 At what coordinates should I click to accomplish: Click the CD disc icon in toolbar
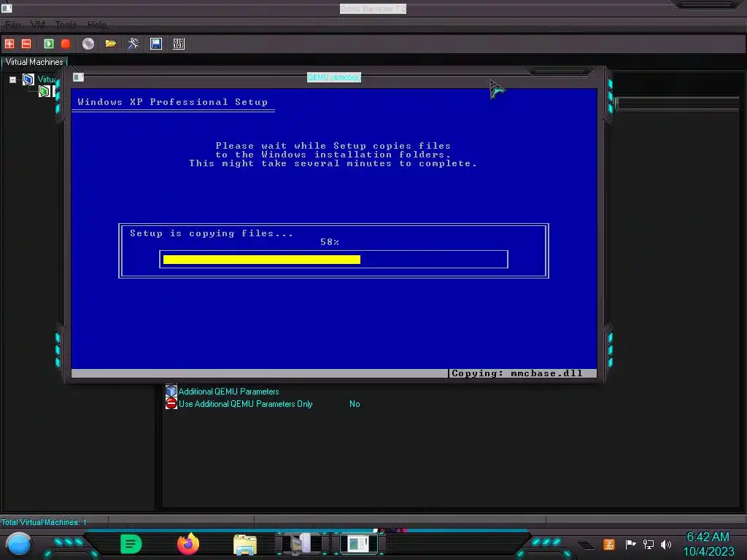[x=88, y=44]
